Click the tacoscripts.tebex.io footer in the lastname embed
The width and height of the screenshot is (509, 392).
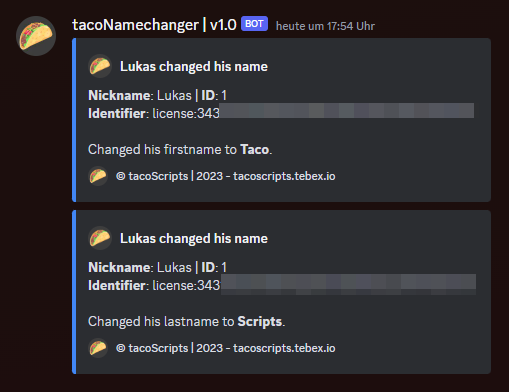point(284,348)
